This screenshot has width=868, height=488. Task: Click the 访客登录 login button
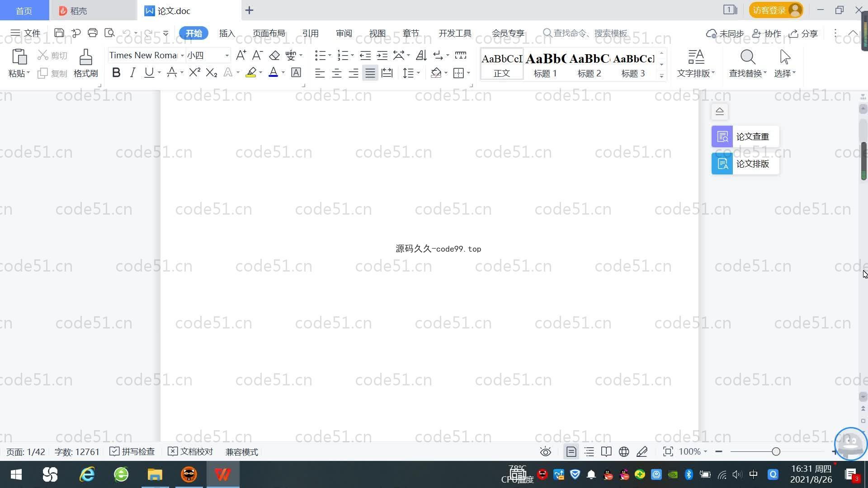coord(776,10)
